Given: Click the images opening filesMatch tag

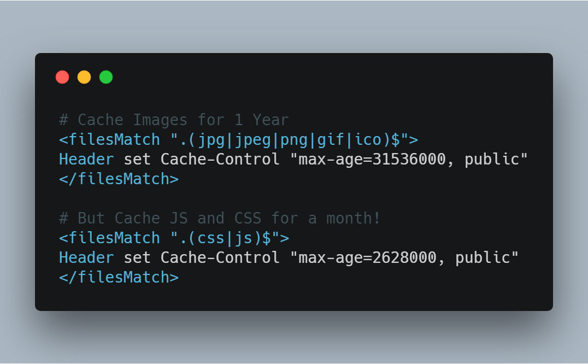Looking at the screenshot, I should click(x=109, y=139).
